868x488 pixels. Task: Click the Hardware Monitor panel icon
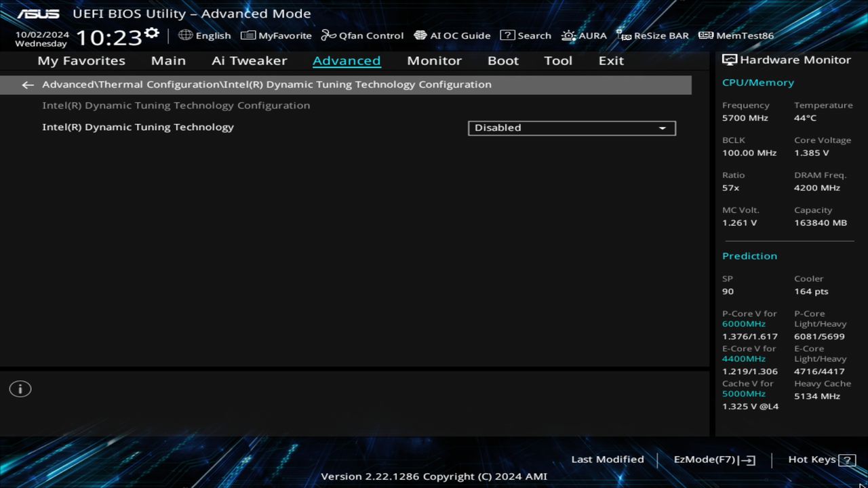pos(730,60)
